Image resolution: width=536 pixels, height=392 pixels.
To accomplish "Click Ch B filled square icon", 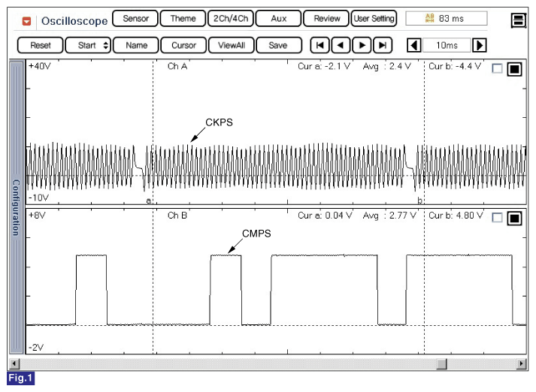I will tap(514, 218).
